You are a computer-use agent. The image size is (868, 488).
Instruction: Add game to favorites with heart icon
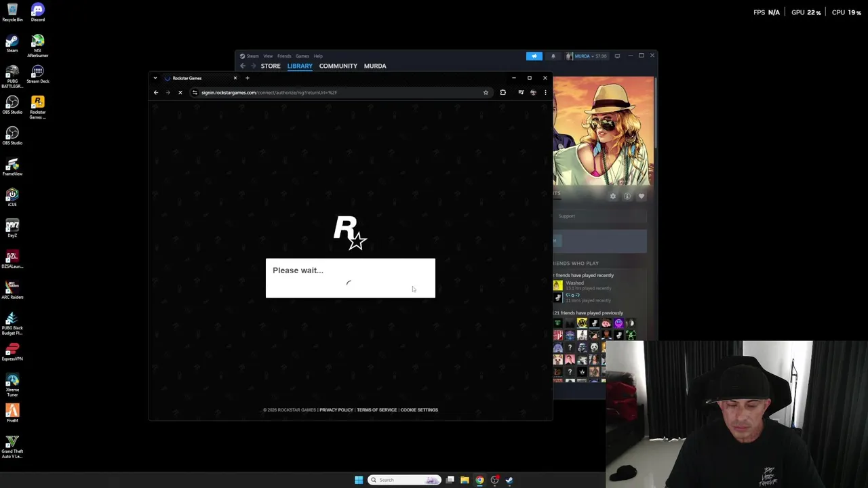tap(642, 197)
